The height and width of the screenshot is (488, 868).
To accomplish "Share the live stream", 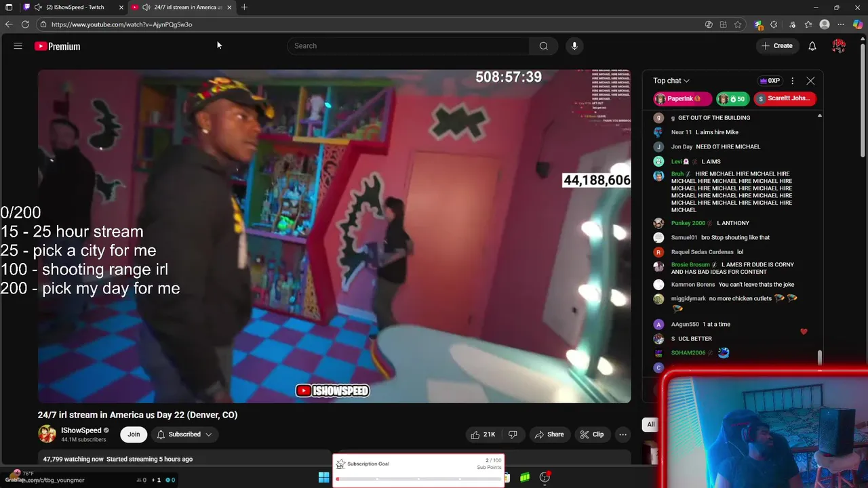I will click(x=549, y=434).
